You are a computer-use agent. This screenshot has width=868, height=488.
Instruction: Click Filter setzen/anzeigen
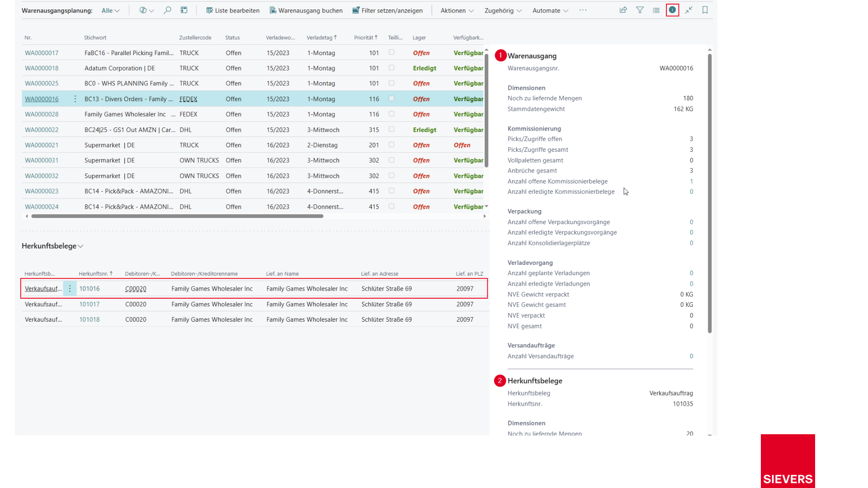pyautogui.click(x=387, y=10)
